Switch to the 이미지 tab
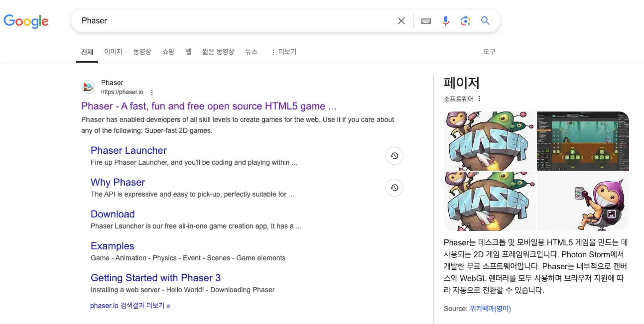 [x=113, y=52]
